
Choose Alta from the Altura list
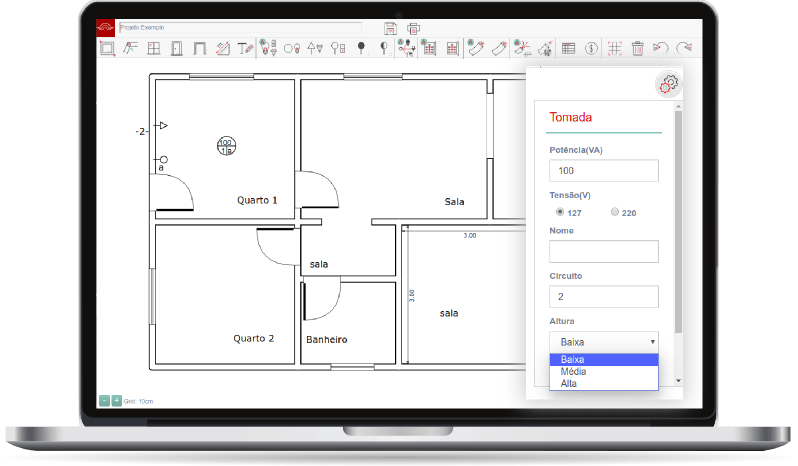(604, 384)
